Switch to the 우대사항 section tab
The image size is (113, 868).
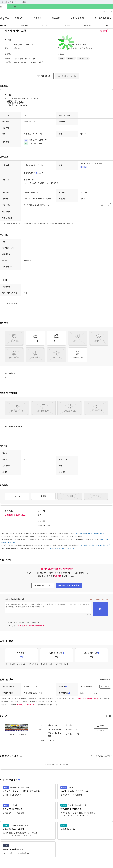45,26
